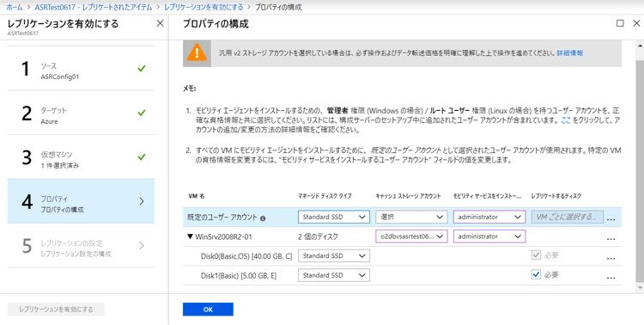Viewport: 644px width, 325px height.
Task: Open WinSrv2008R2-01 administrator account dropdown
Action: [x=489, y=236]
